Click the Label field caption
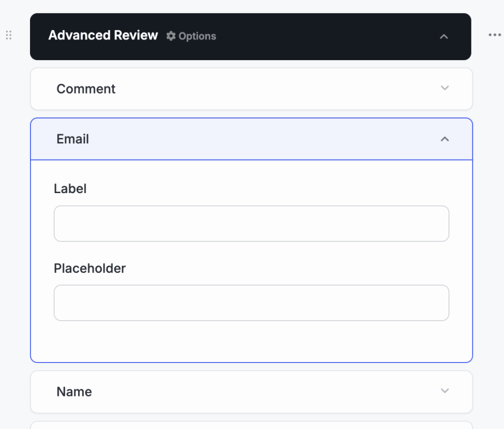The width and height of the screenshot is (504, 429). 70,189
